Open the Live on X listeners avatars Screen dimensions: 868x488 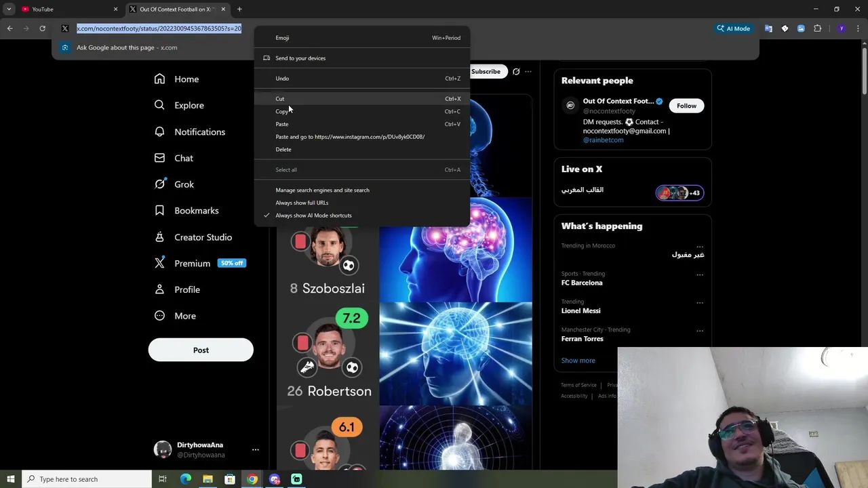(x=680, y=193)
